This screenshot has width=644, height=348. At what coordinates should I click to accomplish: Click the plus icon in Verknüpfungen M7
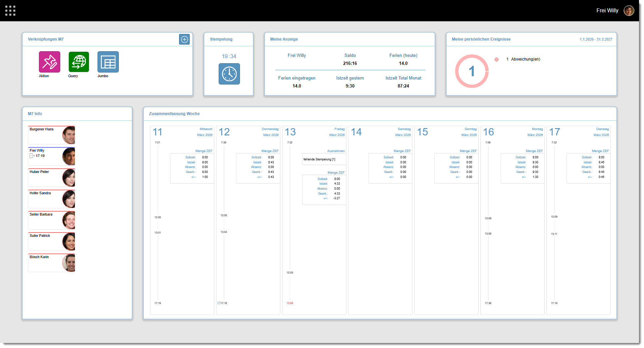click(184, 39)
